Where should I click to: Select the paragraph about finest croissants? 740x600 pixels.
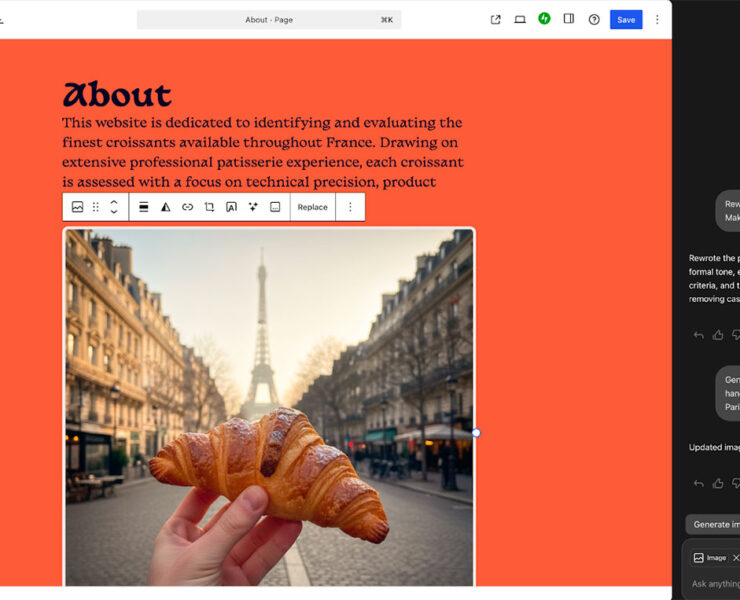[x=263, y=152]
